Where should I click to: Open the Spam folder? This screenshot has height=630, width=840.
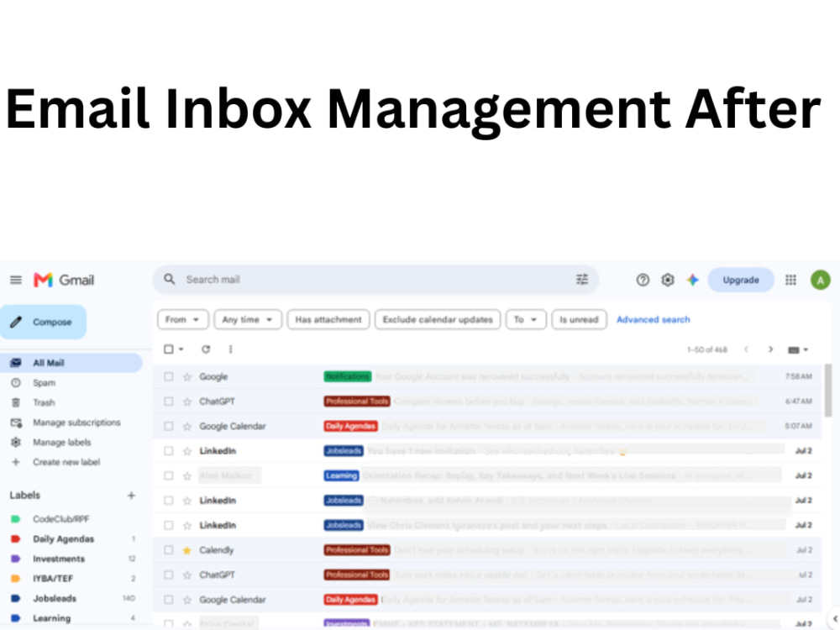(44, 383)
